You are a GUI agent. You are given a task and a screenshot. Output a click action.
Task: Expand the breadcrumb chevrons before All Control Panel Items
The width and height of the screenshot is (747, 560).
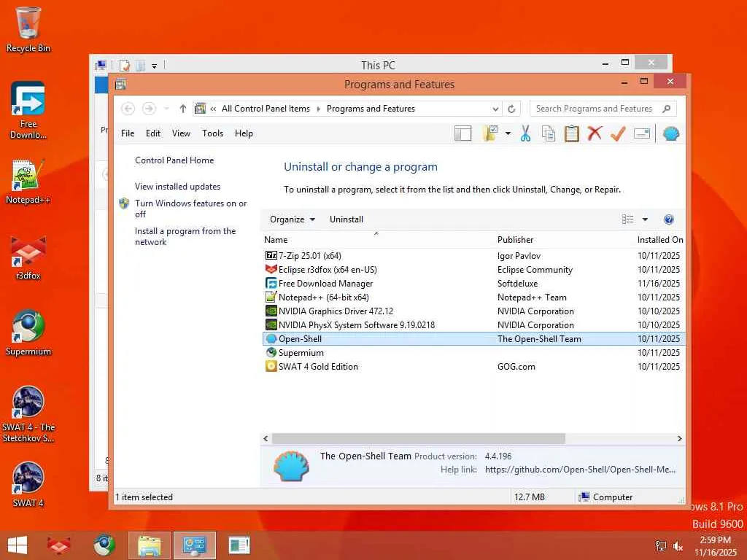click(x=213, y=109)
